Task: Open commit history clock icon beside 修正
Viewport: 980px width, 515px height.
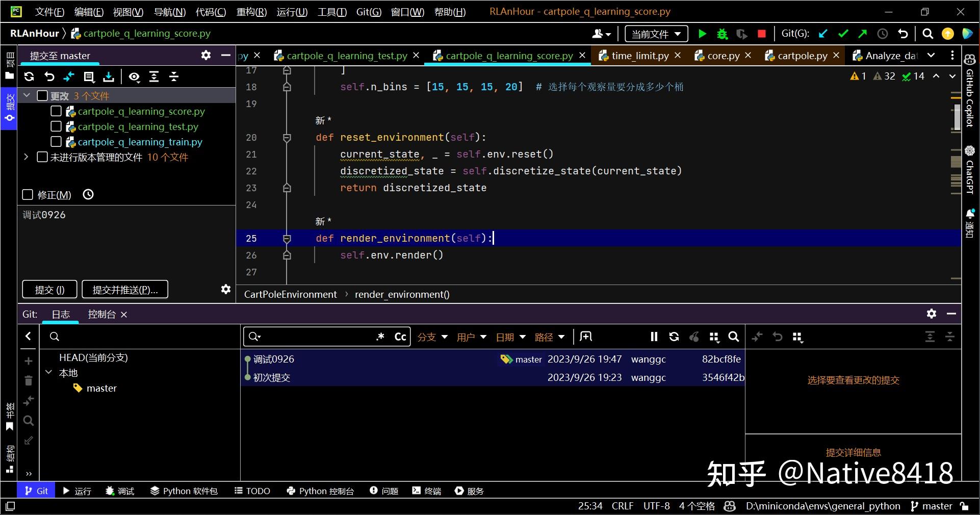Action: pyautogui.click(x=88, y=194)
